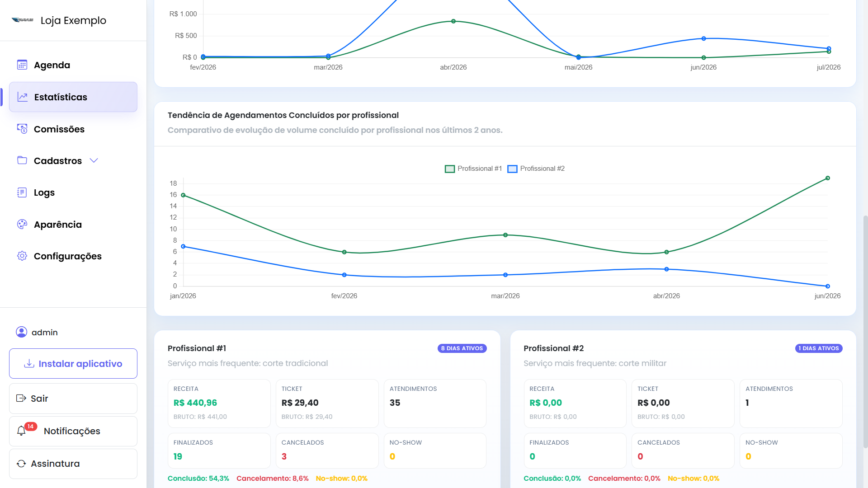This screenshot has height=488, width=868.
Task: Click Profissional #1 TICKET R$ 29,40 card
Action: click(x=327, y=403)
